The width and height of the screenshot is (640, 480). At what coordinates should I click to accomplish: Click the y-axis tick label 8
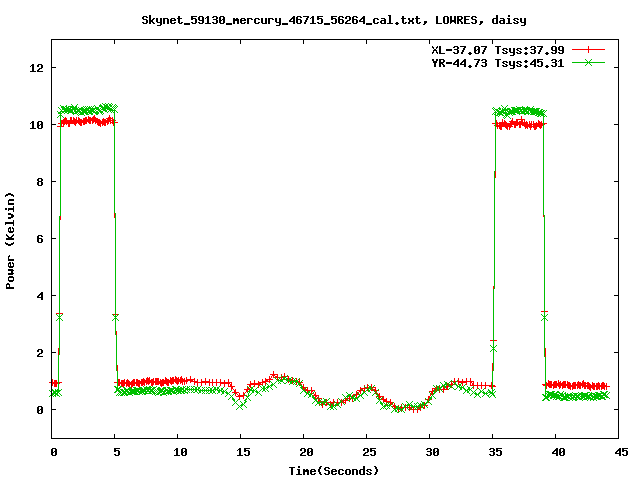coord(40,182)
